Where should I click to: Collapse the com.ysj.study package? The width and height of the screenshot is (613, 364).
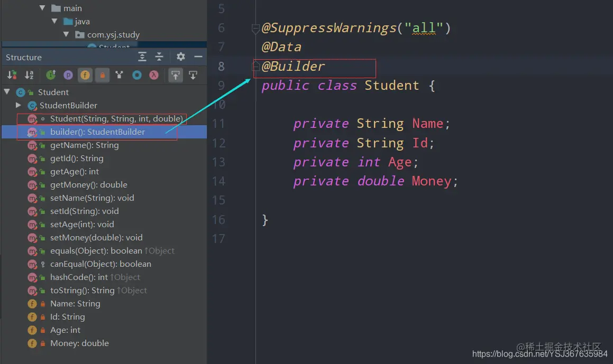point(66,34)
